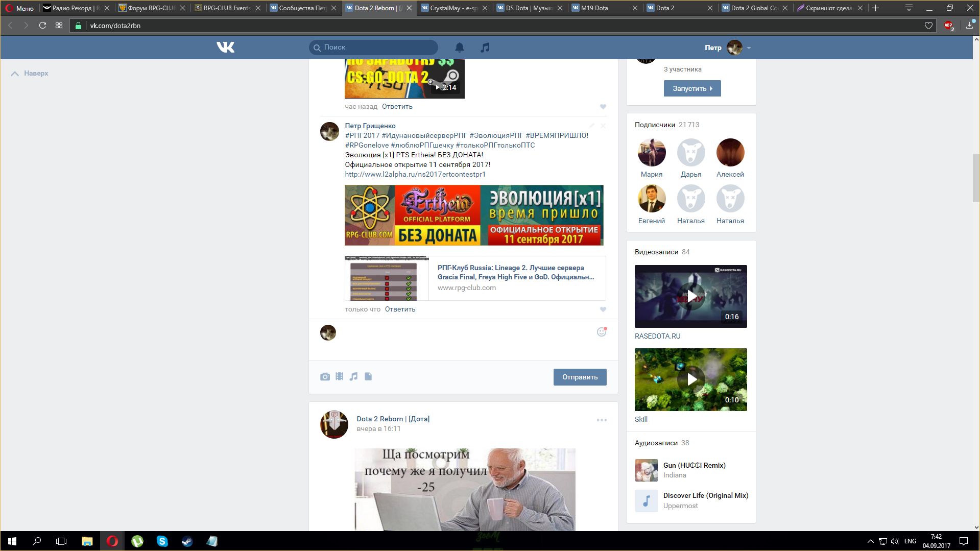
Task: Open the emoji picker in the comment box
Action: (602, 332)
